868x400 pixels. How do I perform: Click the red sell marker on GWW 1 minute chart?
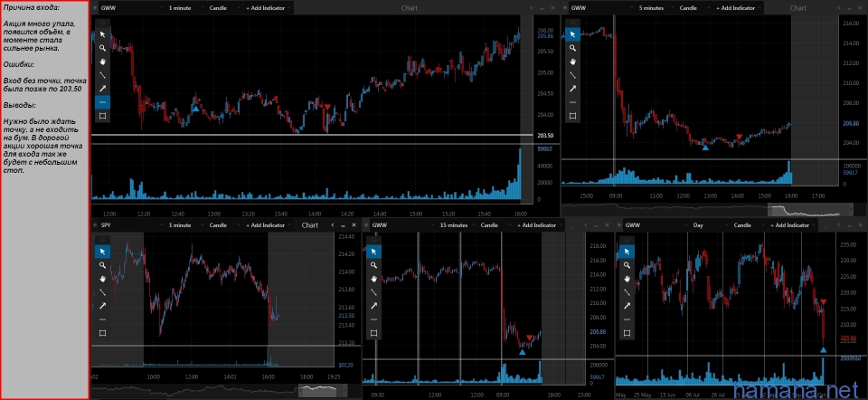tap(327, 107)
